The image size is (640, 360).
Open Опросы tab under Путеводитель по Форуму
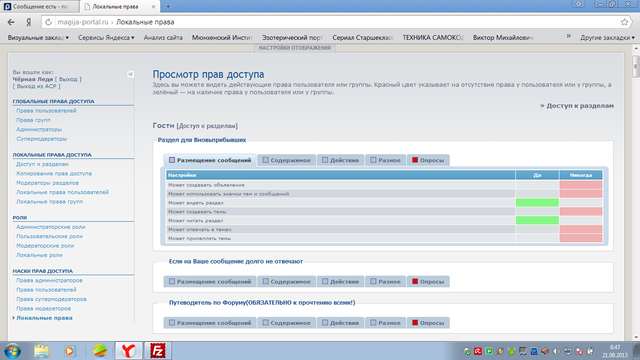(x=428, y=323)
